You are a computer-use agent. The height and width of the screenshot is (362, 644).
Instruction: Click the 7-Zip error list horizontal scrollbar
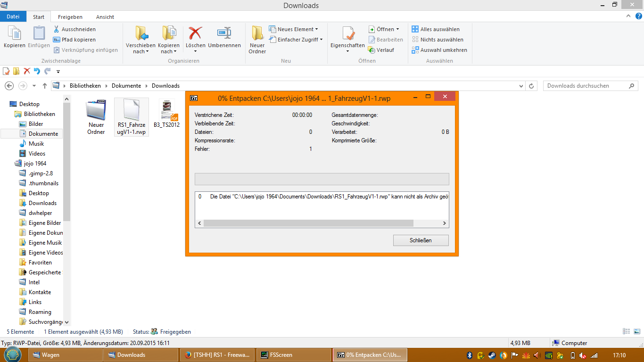[308, 223]
